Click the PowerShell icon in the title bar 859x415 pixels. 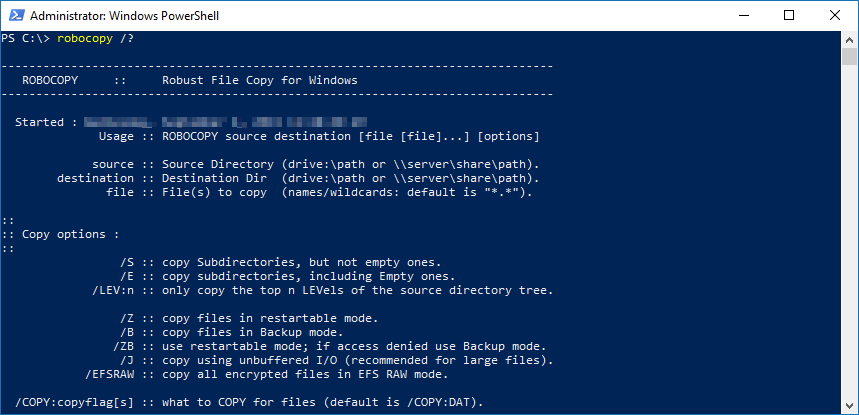[x=15, y=15]
